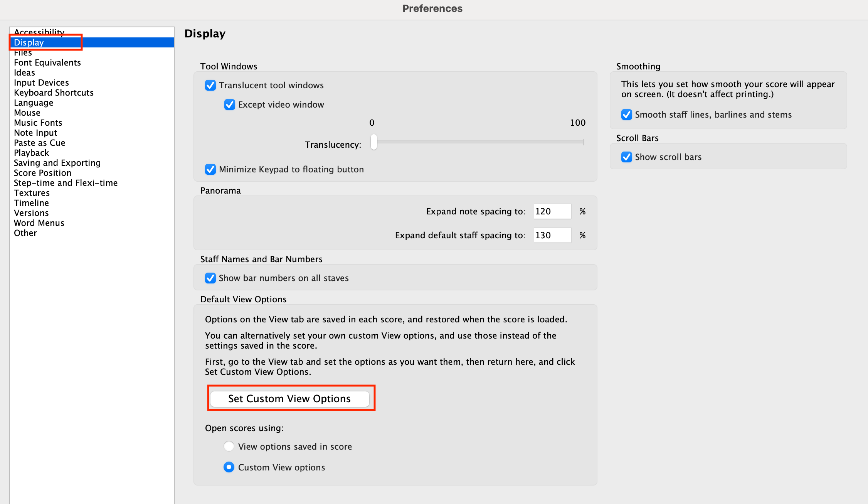Select View options saved in score
The image size is (868, 504).
(229, 446)
